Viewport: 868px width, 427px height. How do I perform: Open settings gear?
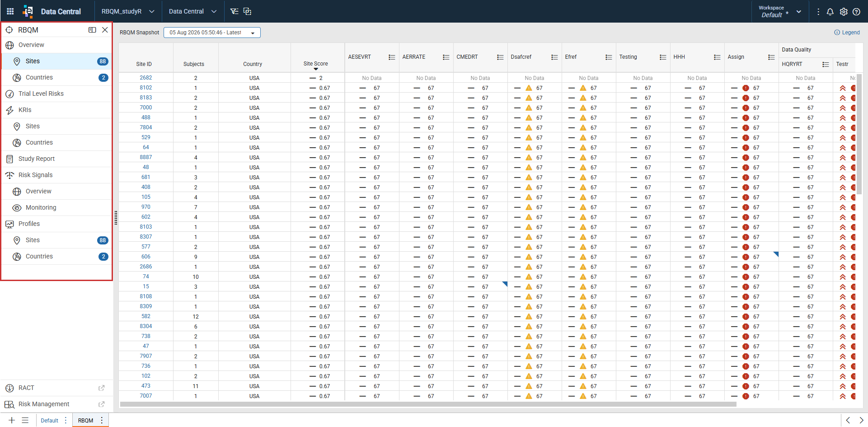(844, 12)
